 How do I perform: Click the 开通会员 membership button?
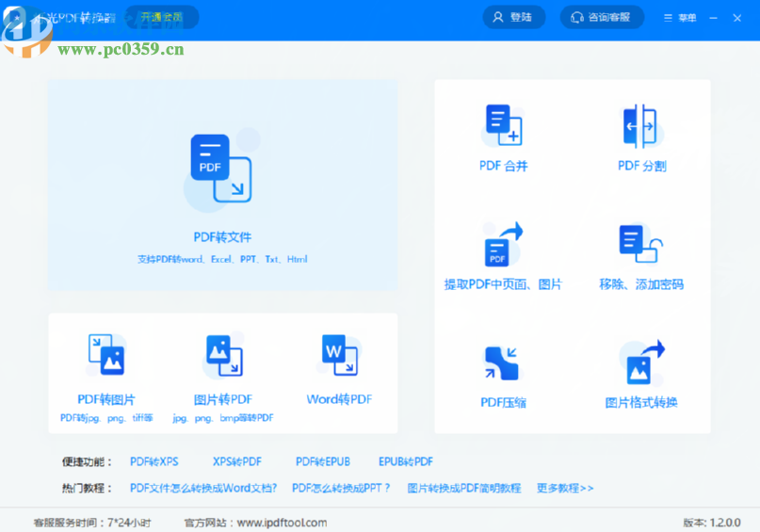161,17
